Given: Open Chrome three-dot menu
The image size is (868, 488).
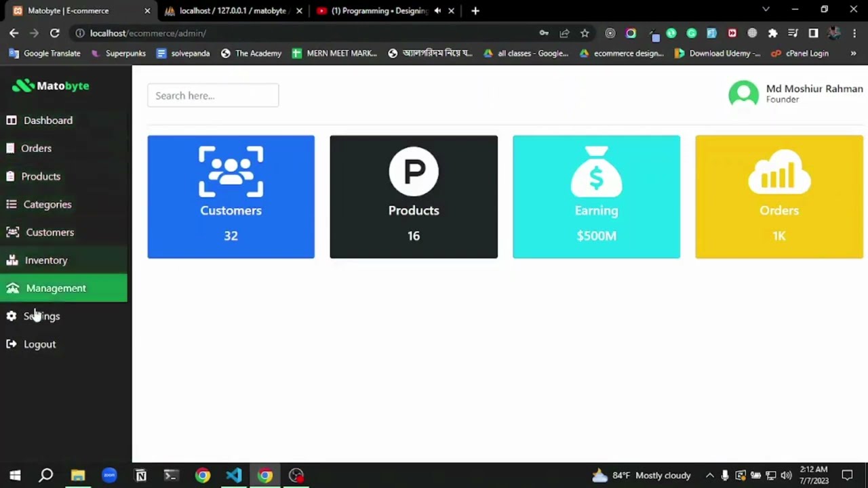Looking at the screenshot, I should (x=854, y=33).
